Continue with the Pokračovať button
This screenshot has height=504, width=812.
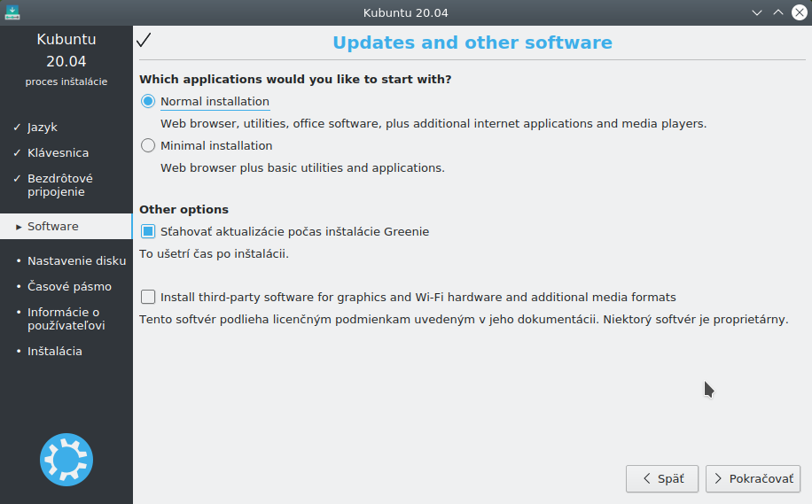point(753,478)
